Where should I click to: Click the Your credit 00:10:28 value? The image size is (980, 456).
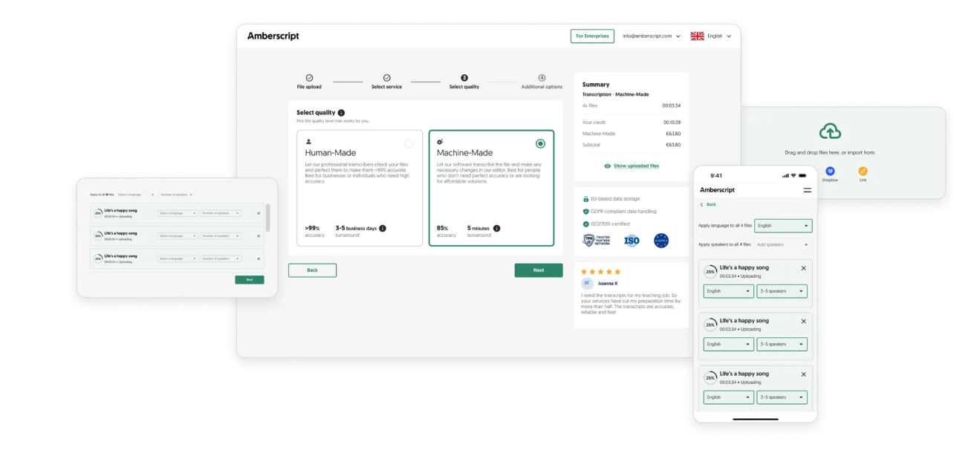tap(672, 122)
